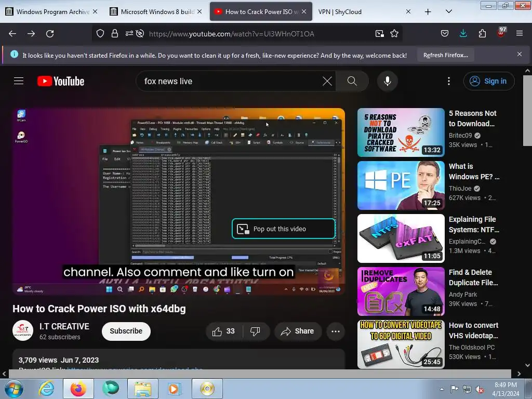
Task: Open I.T CREATIVE channel avatar
Action: [x=23, y=330]
